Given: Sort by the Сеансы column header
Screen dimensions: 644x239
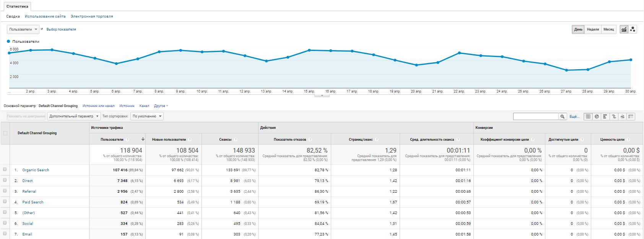Looking at the screenshot, I should [x=225, y=140].
